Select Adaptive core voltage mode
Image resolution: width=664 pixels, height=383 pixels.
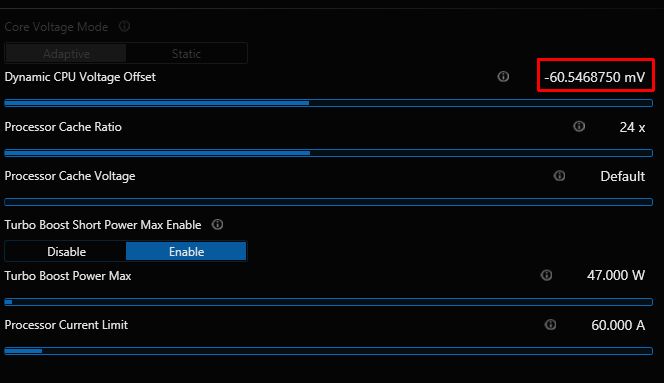66,54
